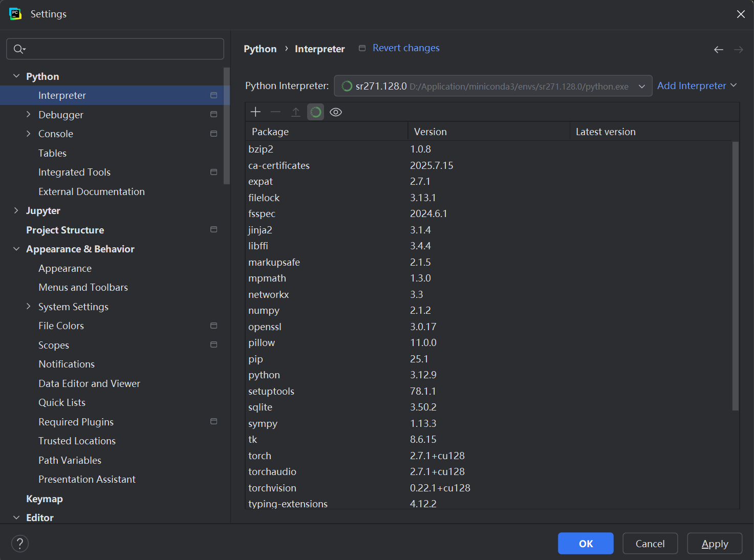Click the project-level icon beside Scopes
The height and width of the screenshot is (560, 754).
click(x=213, y=344)
